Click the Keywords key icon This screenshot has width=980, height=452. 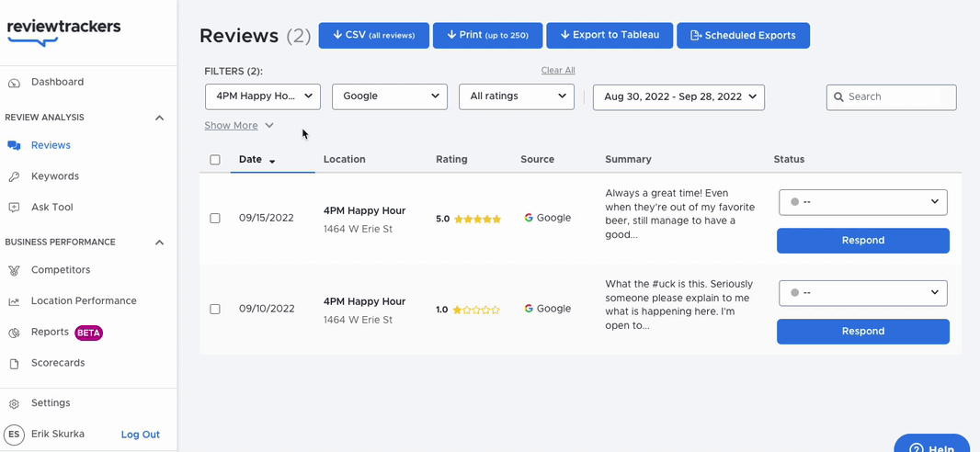coord(14,176)
